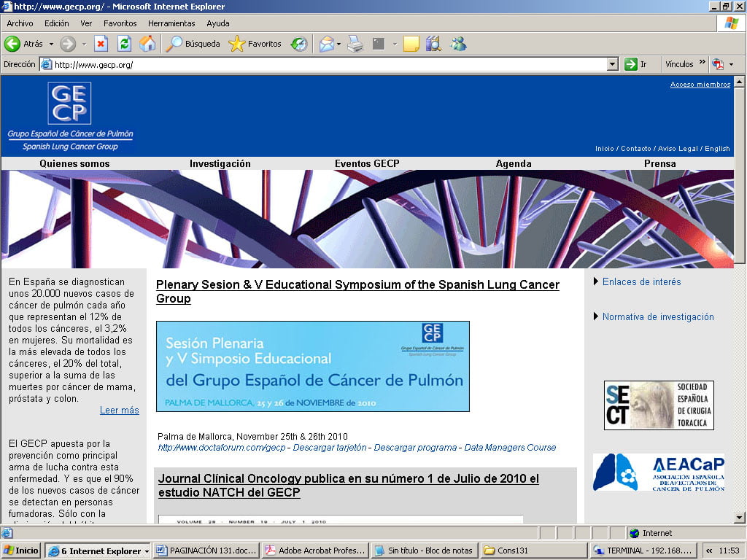
Task: Open the History clock icon
Action: pos(298,44)
